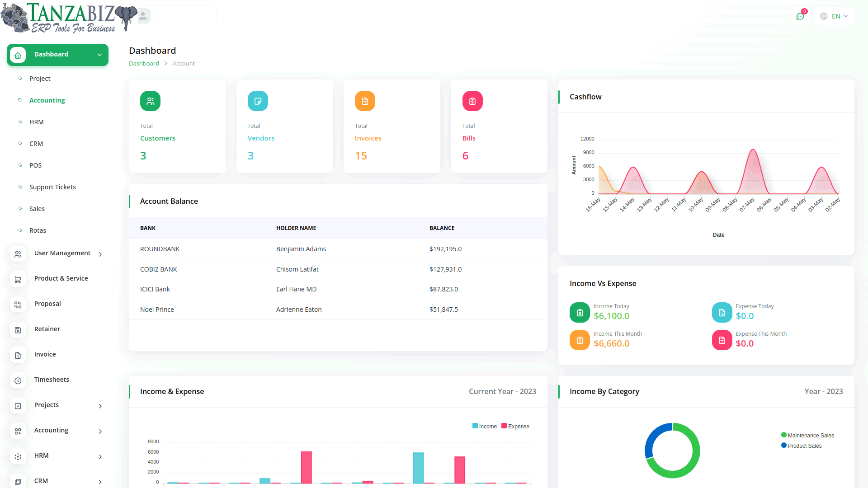868x488 pixels.
Task: Click the Total Invoices document icon
Action: point(365,101)
